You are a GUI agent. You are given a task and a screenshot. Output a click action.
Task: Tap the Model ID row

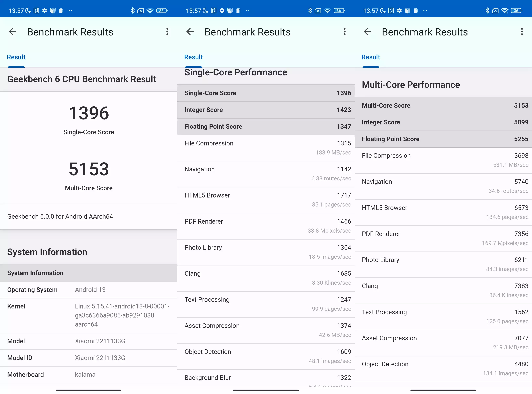click(x=89, y=358)
